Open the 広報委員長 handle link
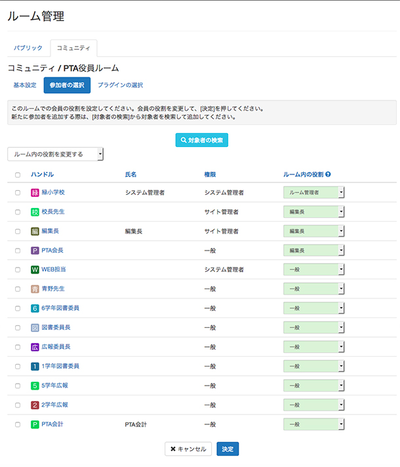This screenshot has width=400, height=467. tap(56, 347)
